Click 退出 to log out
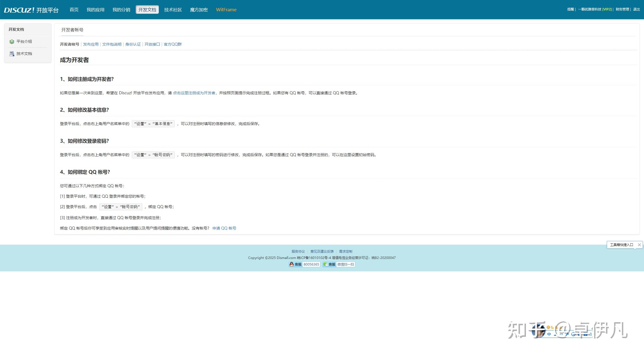This screenshot has height=356, width=644. [x=636, y=9]
